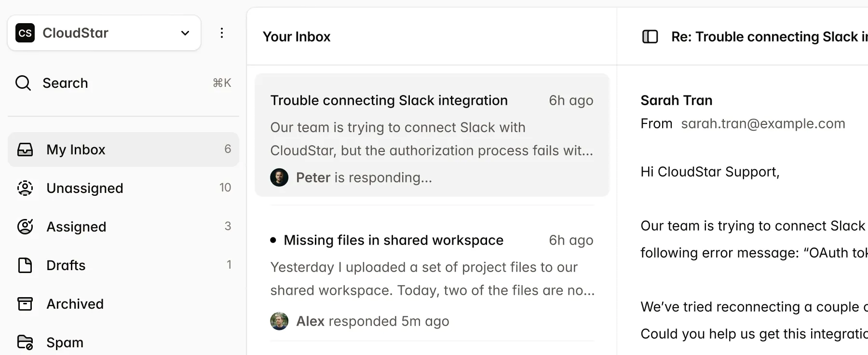Click the Spam folder icon

(x=25, y=342)
